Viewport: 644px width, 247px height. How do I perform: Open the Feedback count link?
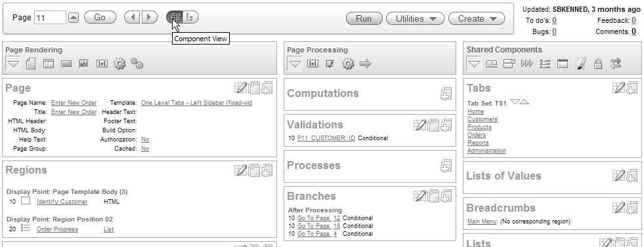pyautogui.click(x=633, y=20)
